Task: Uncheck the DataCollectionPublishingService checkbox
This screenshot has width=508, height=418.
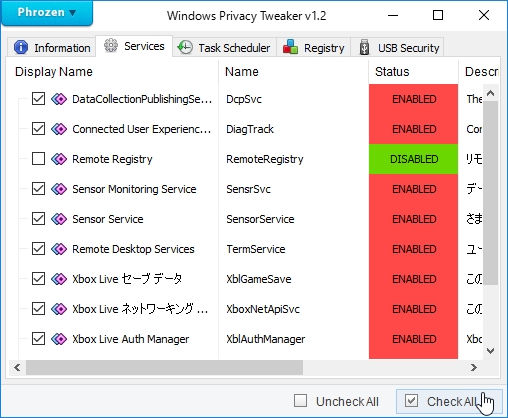Action: coord(38,99)
